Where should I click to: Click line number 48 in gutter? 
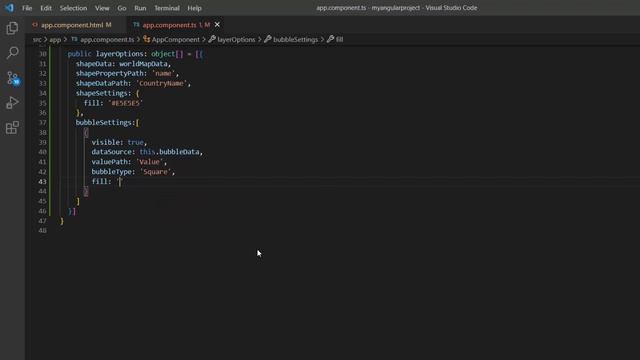[42, 231]
